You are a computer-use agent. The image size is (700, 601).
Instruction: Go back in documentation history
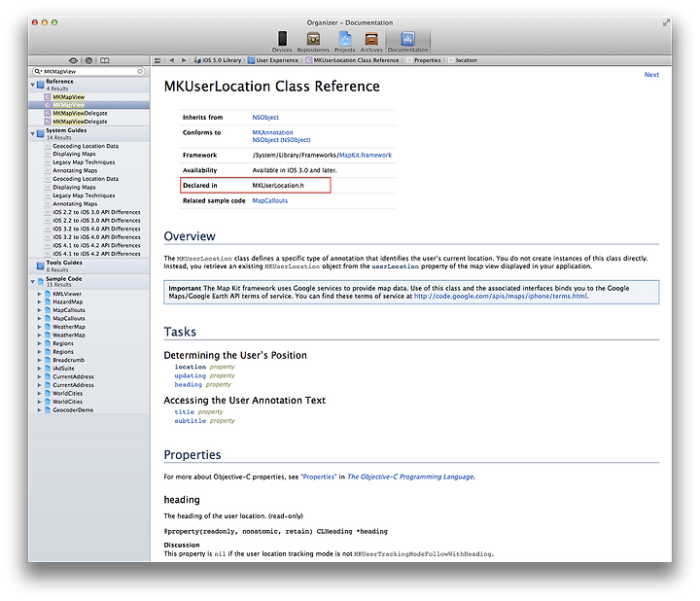(172, 60)
